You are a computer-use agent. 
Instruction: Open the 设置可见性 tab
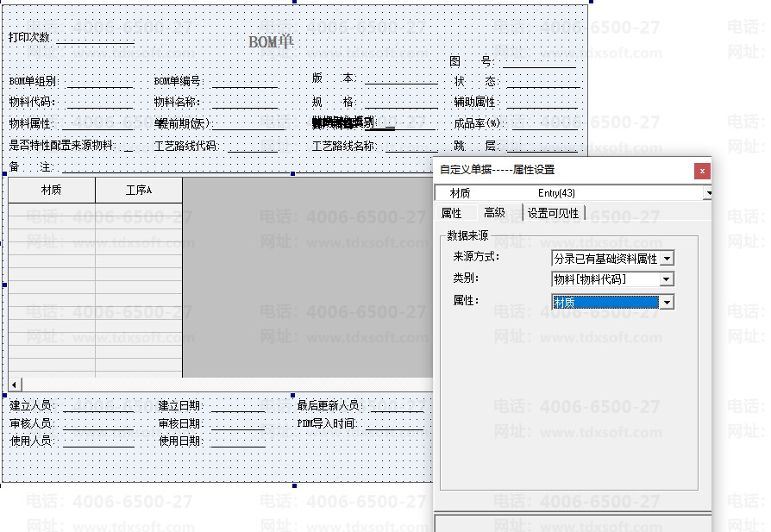click(553, 213)
